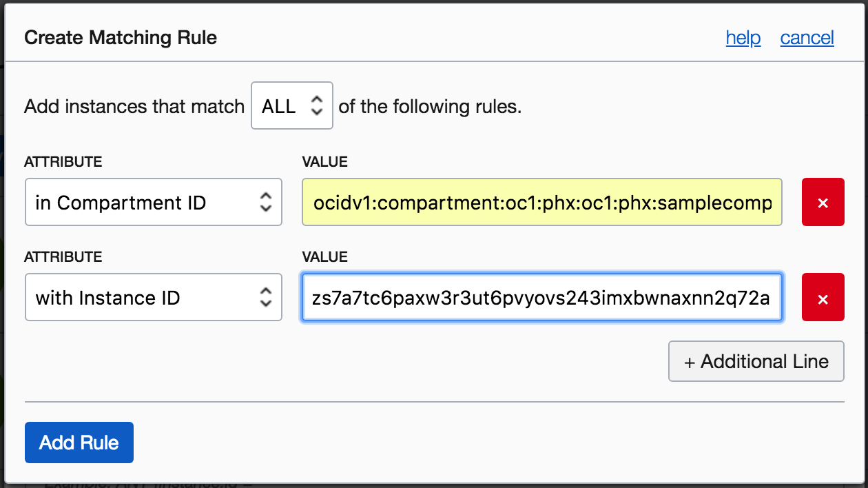Click the VALUE label above the instance field
This screenshot has width=868, height=488.
click(x=324, y=257)
